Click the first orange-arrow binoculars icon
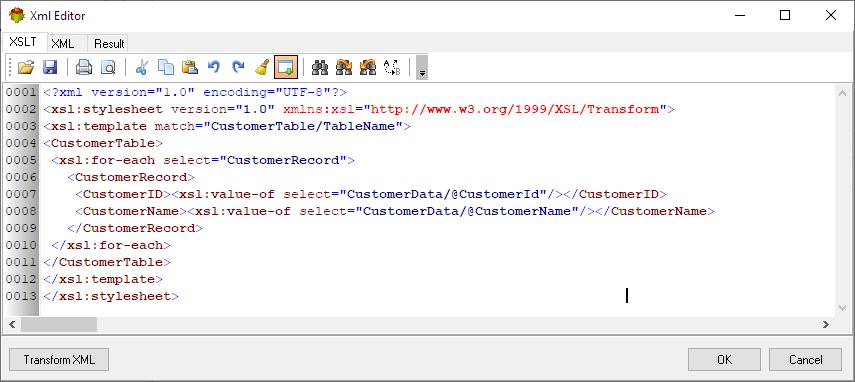The height and width of the screenshot is (382, 855). [344, 68]
